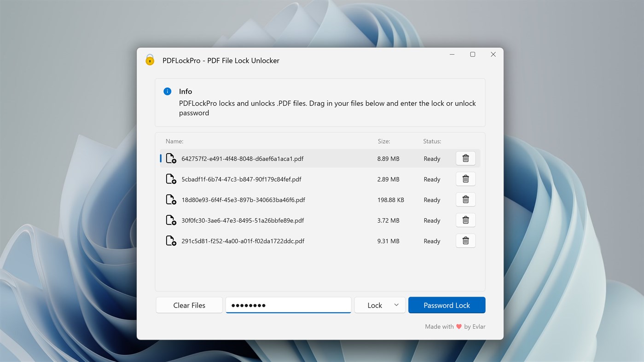Click the file icon beside 18d80e93 pdf

[x=171, y=200]
